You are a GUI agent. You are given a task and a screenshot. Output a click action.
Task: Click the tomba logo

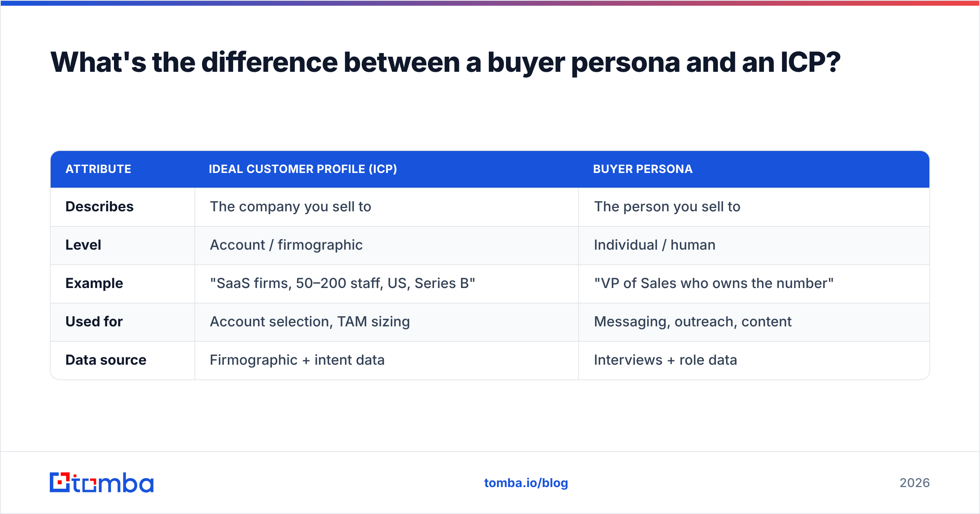click(x=102, y=483)
